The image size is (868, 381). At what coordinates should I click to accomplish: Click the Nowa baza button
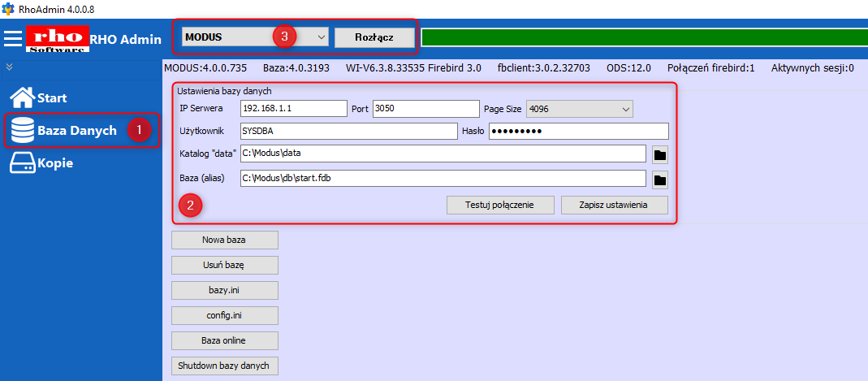coord(225,240)
